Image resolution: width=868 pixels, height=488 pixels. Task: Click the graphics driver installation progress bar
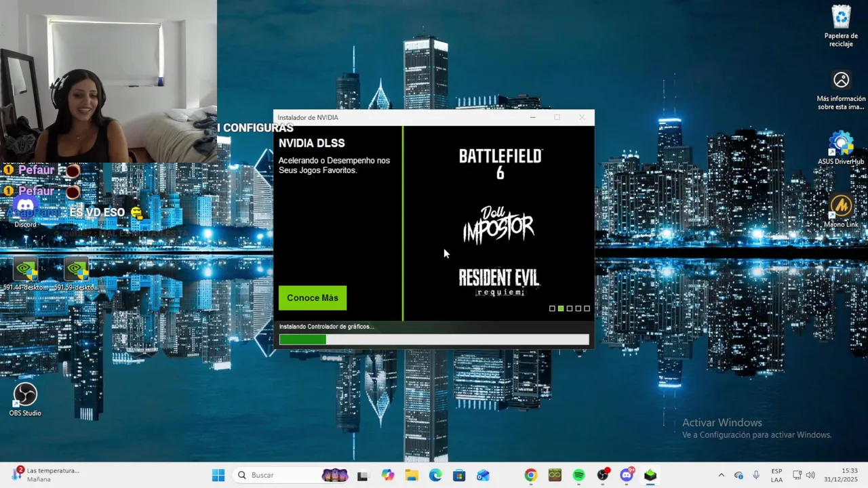[434, 340]
